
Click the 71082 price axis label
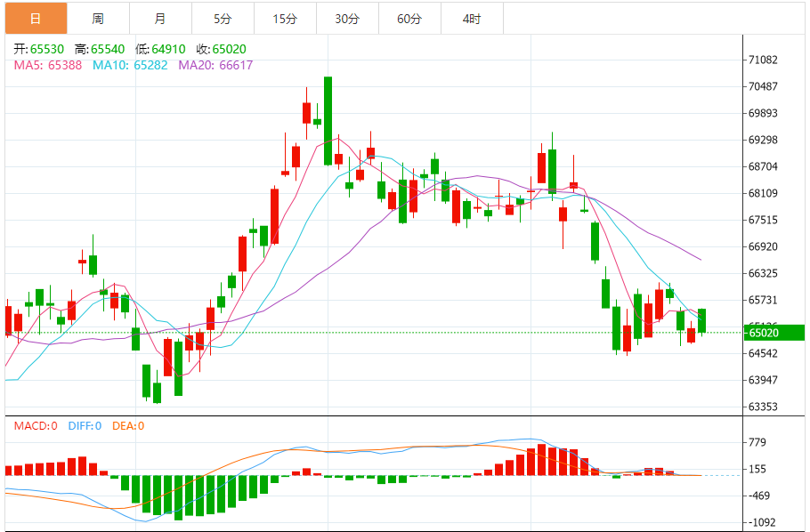[x=763, y=60]
